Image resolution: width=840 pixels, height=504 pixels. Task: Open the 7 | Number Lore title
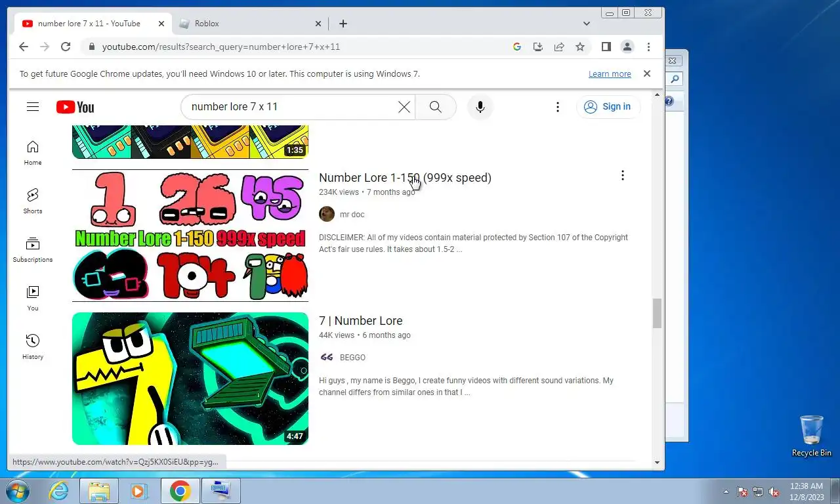361,321
